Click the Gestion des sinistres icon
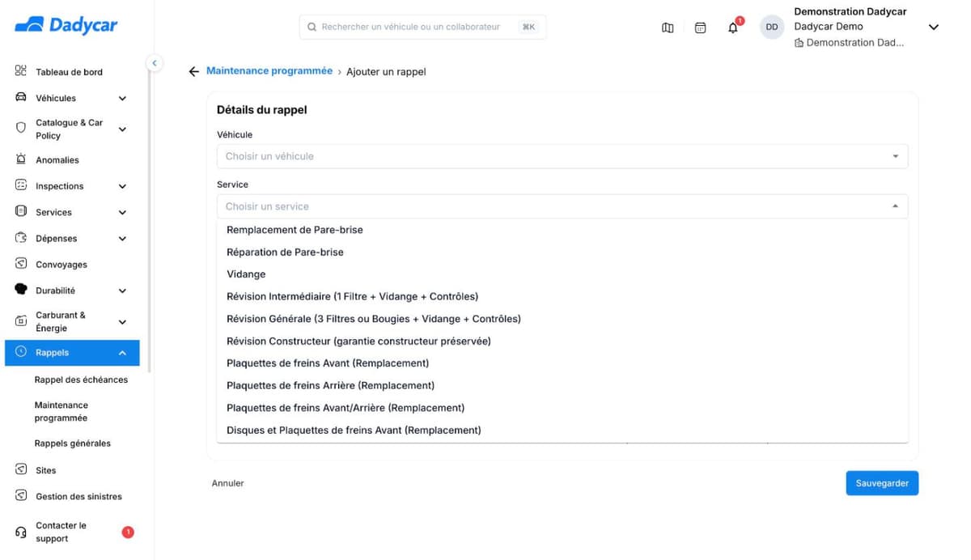971x560 pixels. [21, 496]
